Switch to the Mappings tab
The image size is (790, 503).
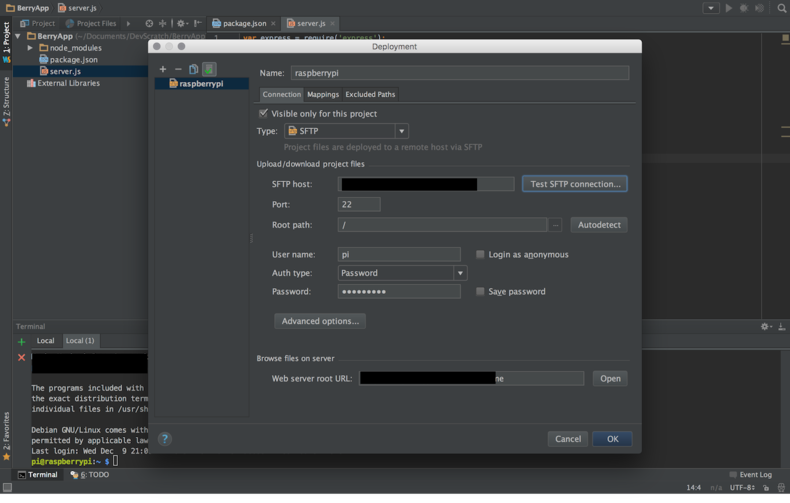[x=323, y=94]
